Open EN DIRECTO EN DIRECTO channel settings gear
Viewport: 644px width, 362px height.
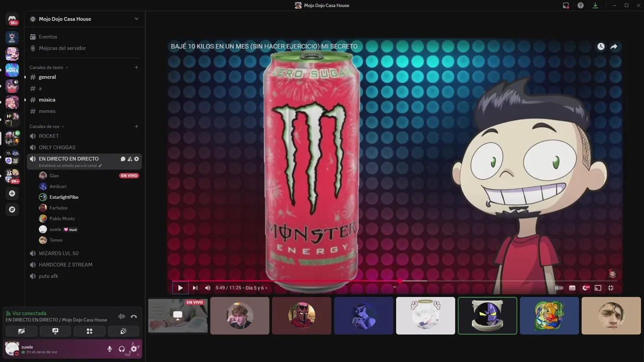click(x=136, y=159)
